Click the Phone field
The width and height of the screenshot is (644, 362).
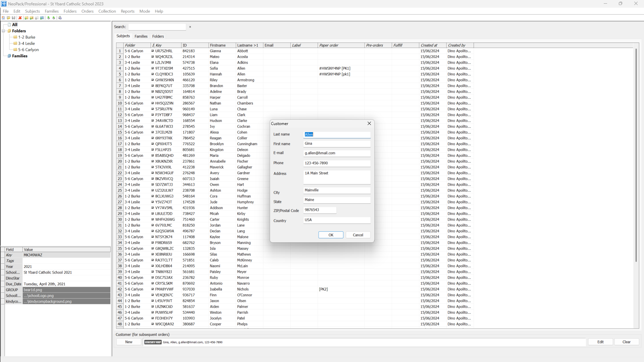coord(337,163)
